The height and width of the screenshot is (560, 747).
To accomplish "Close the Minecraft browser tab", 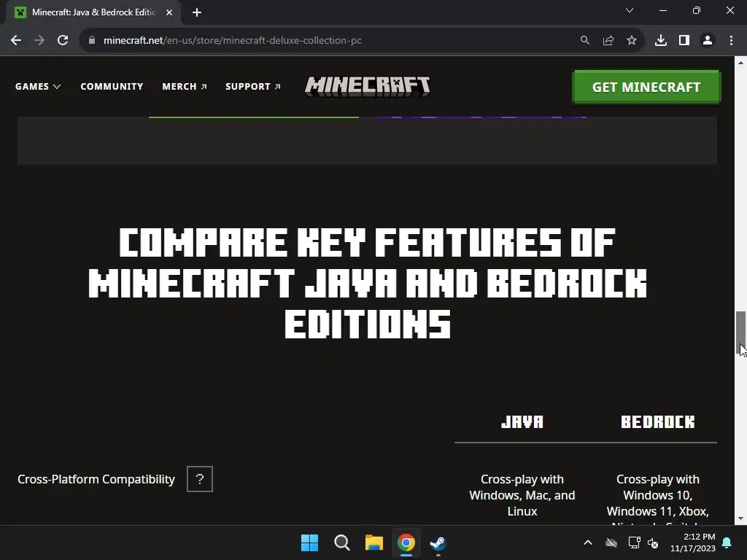I will tap(169, 12).
